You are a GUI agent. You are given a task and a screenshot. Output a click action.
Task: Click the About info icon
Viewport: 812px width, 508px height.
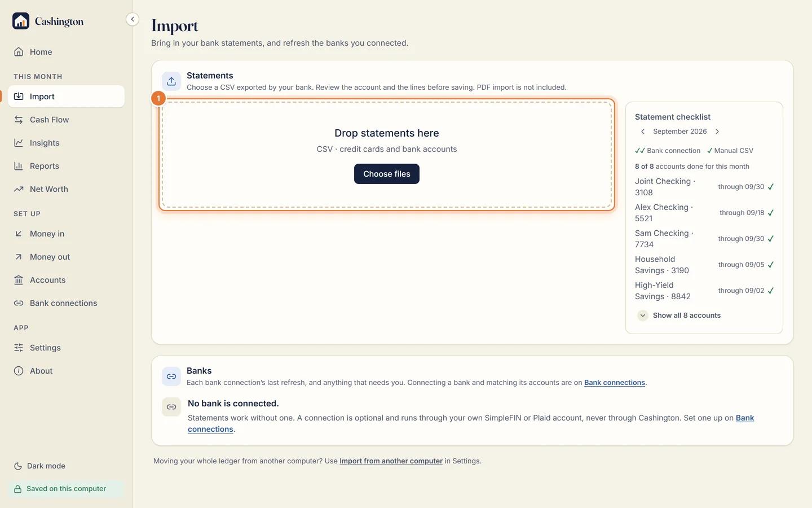[19, 371]
